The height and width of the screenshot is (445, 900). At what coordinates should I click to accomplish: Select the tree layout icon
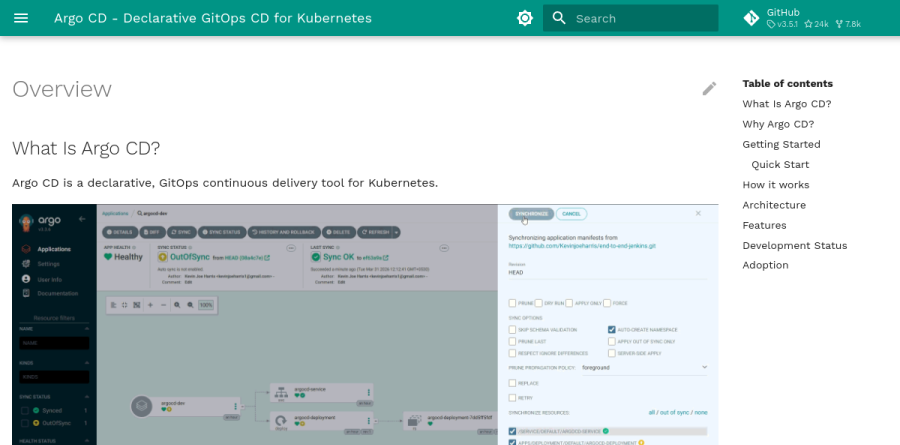click(113, 305)
